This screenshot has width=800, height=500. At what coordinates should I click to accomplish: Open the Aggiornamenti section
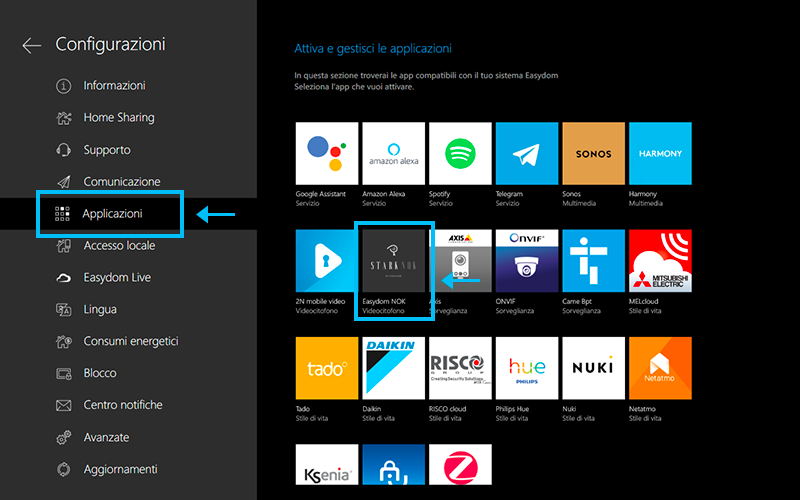120,469
